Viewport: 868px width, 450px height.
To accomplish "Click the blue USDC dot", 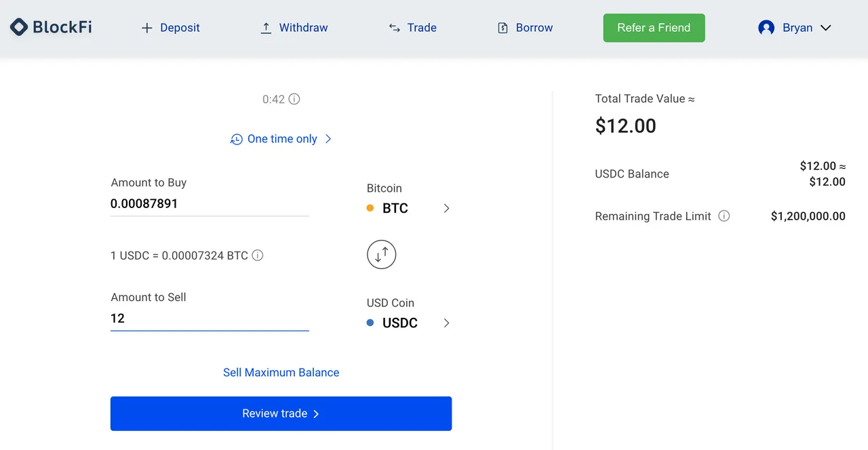I will 370,323.
